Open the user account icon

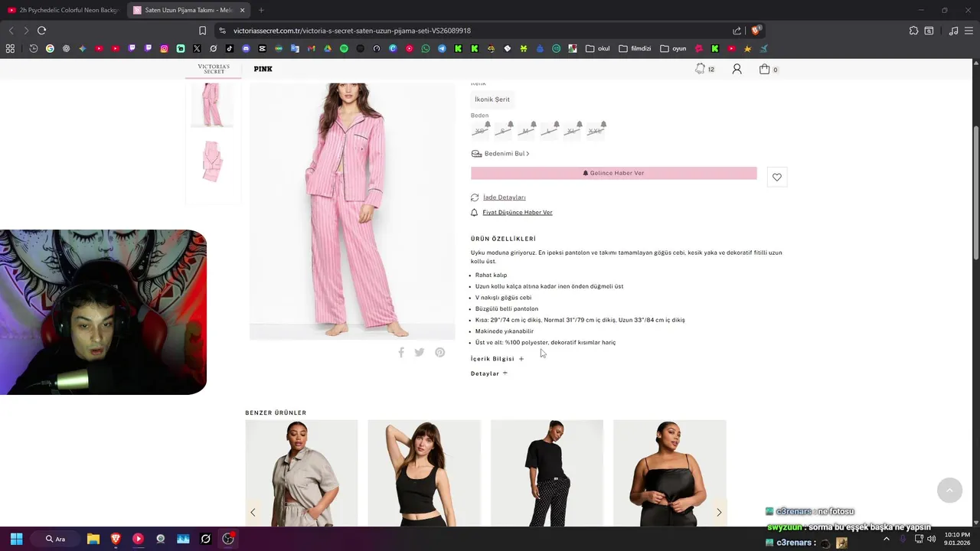click(x=737, y=69)
